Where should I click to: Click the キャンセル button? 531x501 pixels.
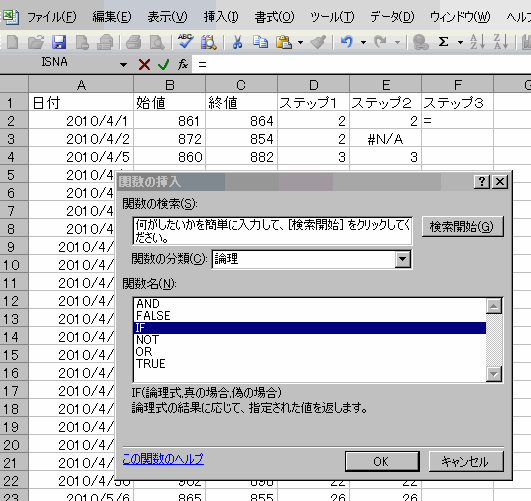pos(466,461)
